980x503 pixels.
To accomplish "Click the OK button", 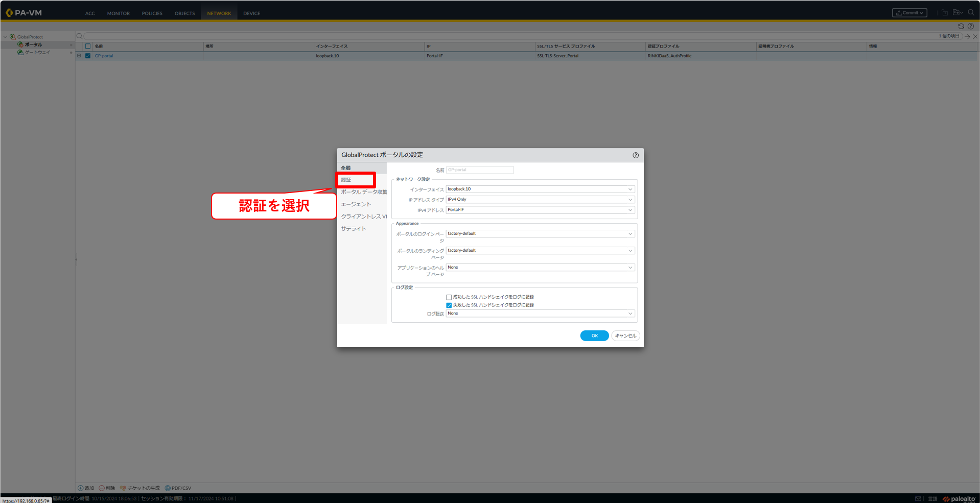I will coord(594,336).
